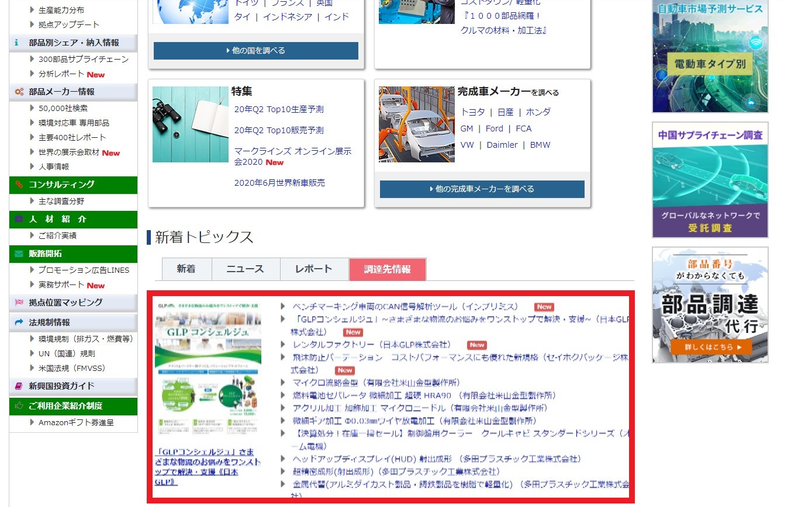Open UN（国連）規則 sidebar item
812x507 pixels.
coord(67,353)
